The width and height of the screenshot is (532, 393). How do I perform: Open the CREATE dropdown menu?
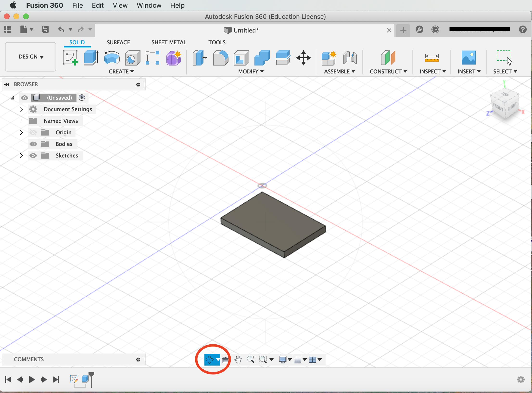click(121, 72)
